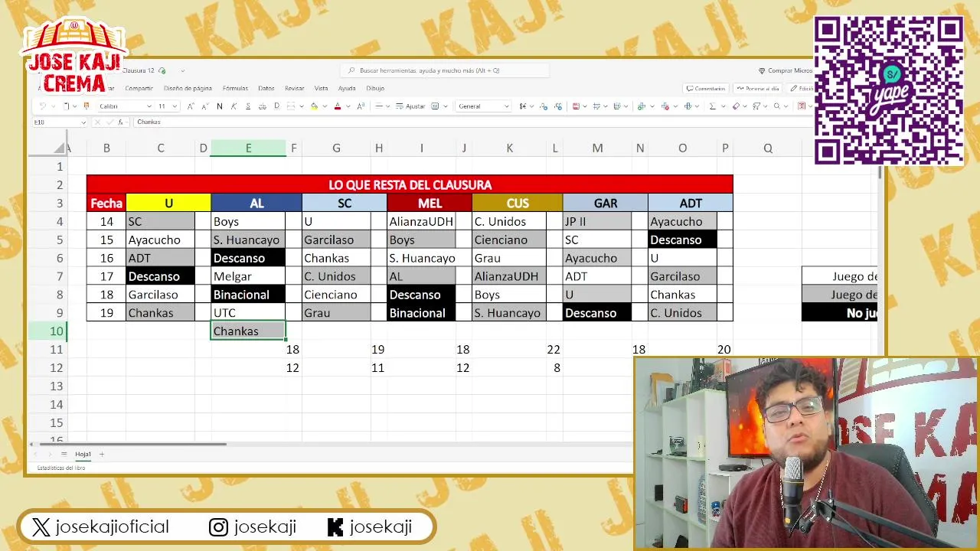Open the Fill Color dropdown arrow
Image resolution: width=980 pixels, height=551 pixels.
click(x=325, y=106)
